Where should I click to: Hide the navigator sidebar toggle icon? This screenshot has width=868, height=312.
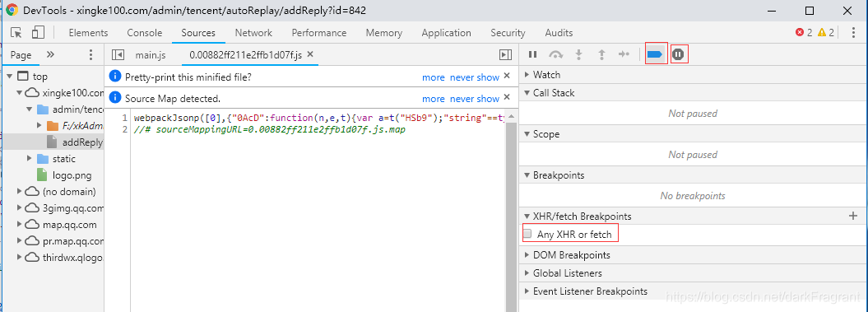117,54
